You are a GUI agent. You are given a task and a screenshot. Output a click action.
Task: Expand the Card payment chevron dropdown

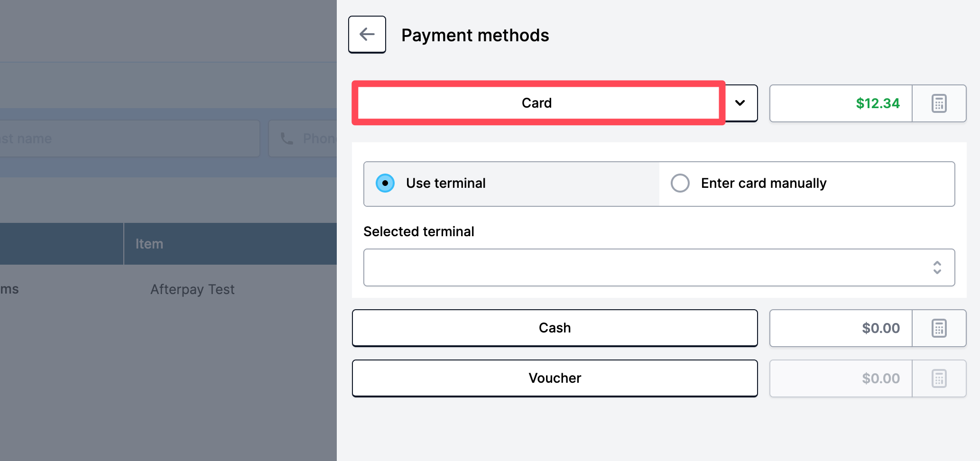(740, 103)
